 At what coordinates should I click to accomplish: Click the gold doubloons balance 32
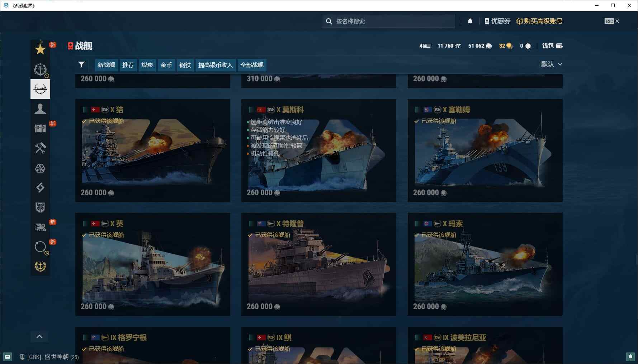(506, 46)
